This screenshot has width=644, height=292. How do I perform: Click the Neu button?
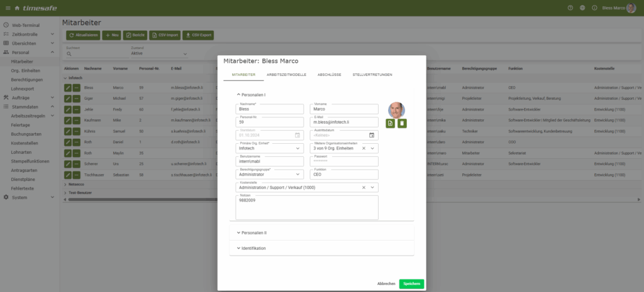click(x=112, y=35)
